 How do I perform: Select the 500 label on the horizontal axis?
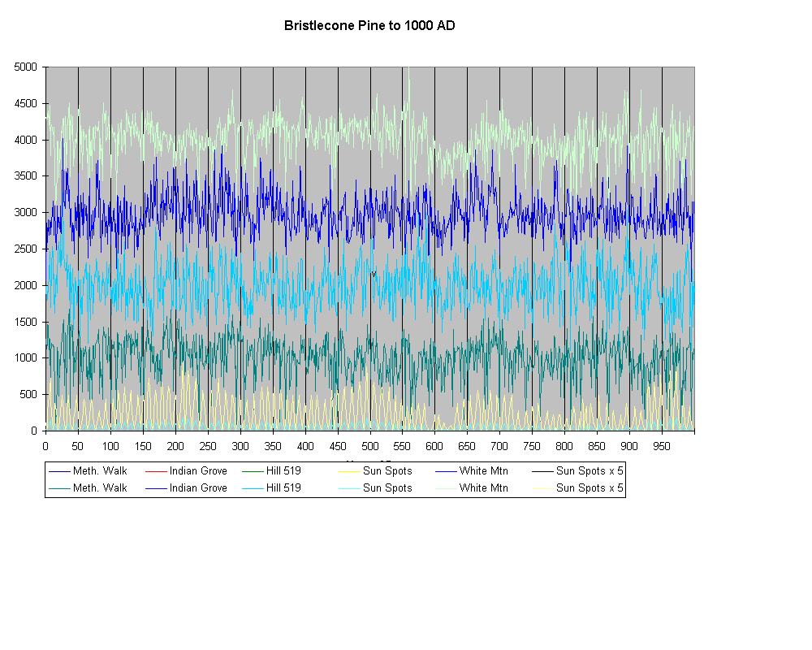pos(370,446)
